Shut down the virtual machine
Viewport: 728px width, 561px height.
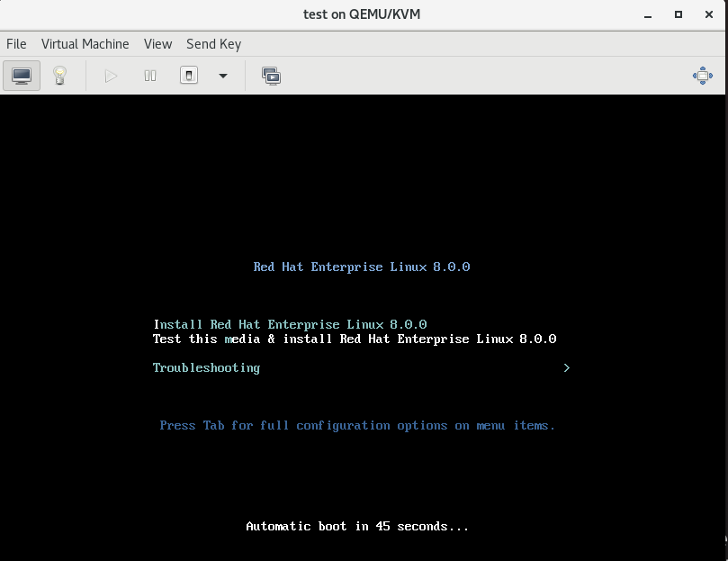[189, 76]
